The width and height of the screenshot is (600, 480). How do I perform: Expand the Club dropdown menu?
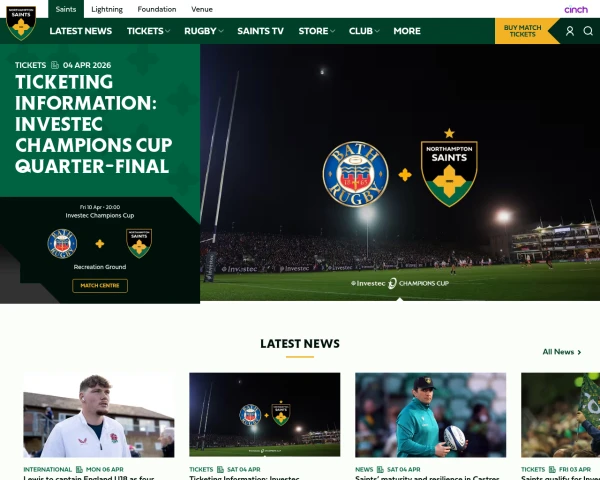pos(364,31)
